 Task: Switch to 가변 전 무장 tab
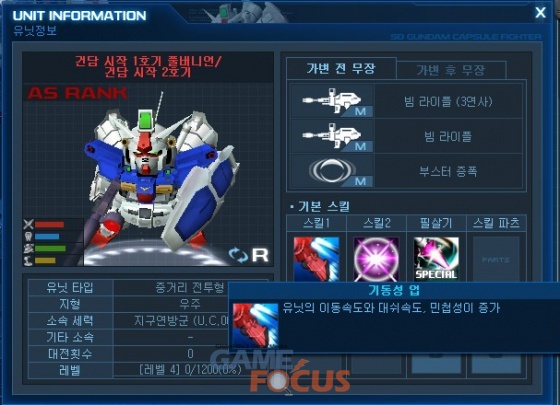click(341, 68)
